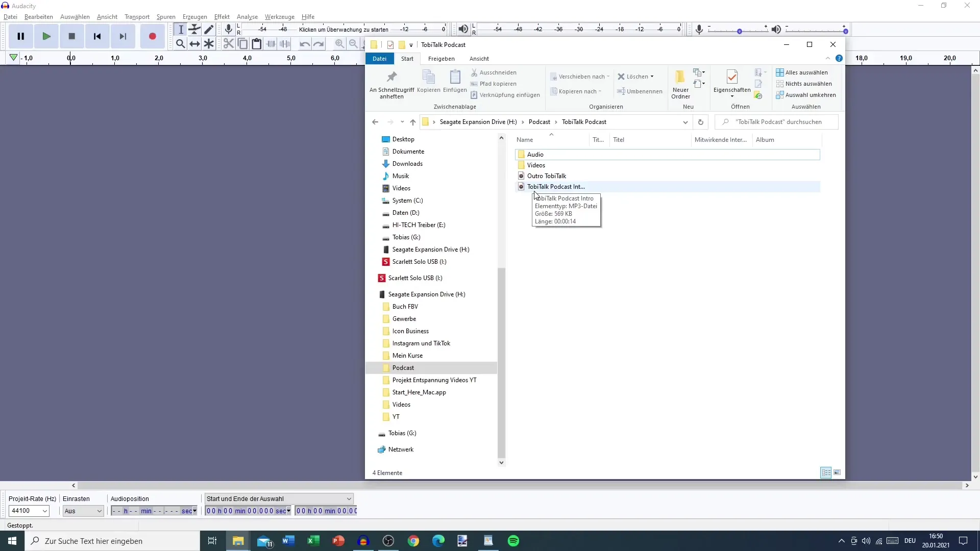Click Alles auswählen in Explorer

click(802, 72)
